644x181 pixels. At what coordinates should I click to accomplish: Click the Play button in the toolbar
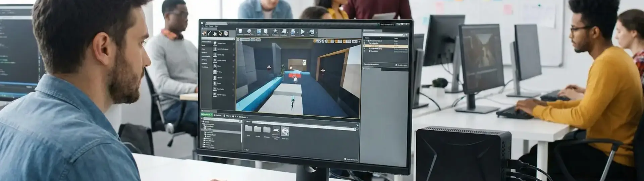[302, 32]
